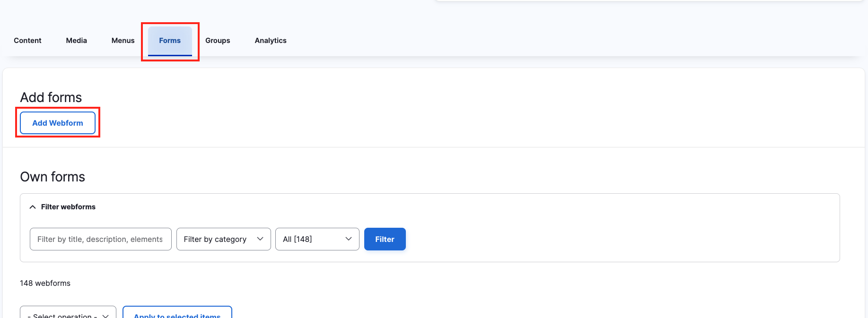Screen dimensions: 868x318
Task: Open the Content tab
Action: click(x=27, y=41)
